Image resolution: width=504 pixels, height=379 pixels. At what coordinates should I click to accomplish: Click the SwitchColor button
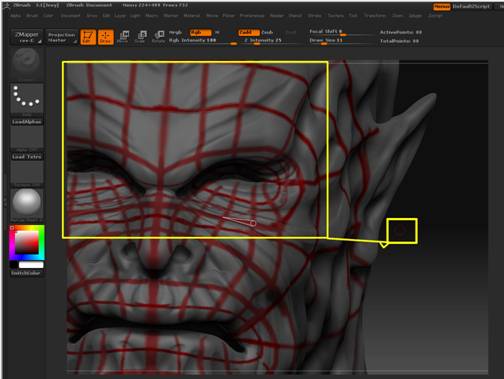click(26, 273)
